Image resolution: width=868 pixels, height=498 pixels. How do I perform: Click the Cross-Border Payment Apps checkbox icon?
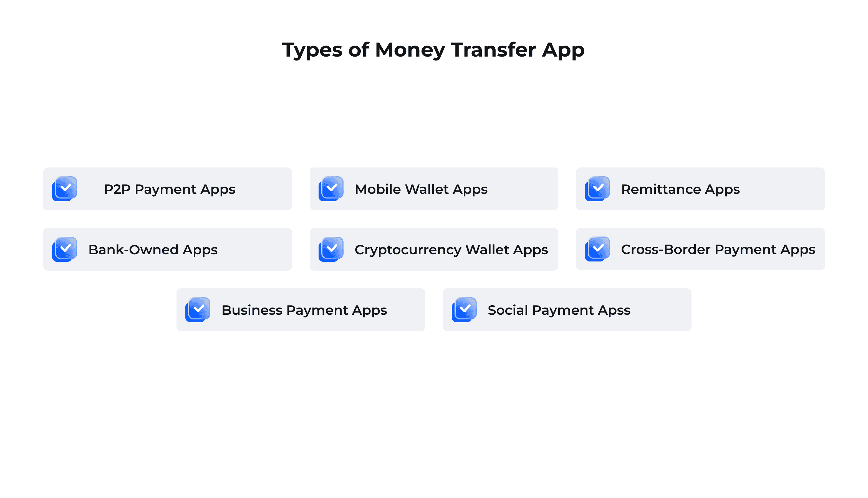click(x=598, y=249)
